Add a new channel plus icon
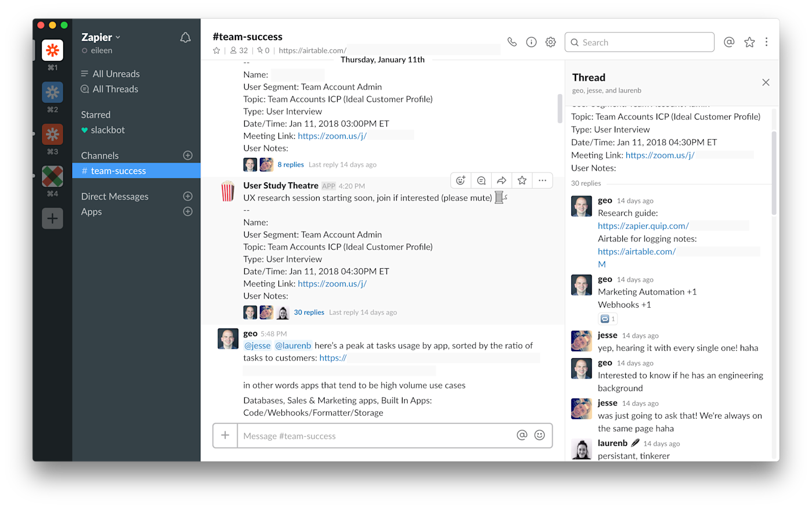Viewport: 812px width, 508px height. [188, 155]
